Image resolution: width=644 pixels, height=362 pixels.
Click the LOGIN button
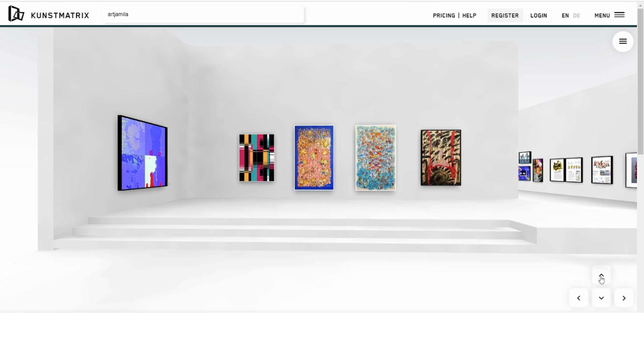coord(538,15)
